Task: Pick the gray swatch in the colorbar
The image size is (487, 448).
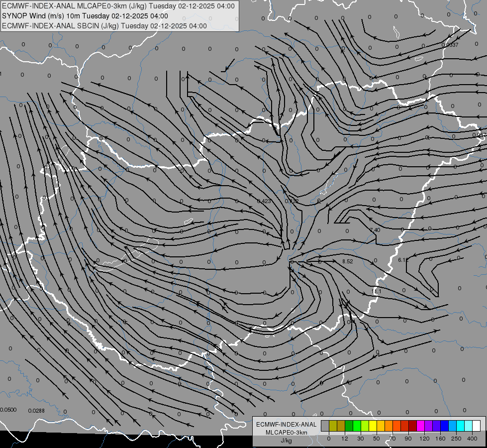Action: pos(325,426)
